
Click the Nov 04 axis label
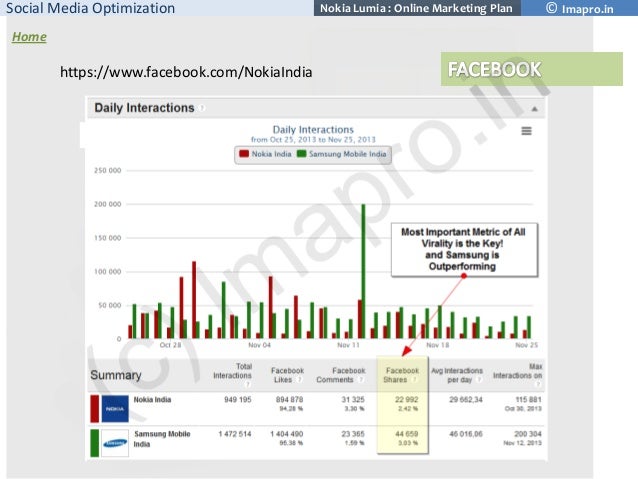pyautogui.click(x=259, y=345)
